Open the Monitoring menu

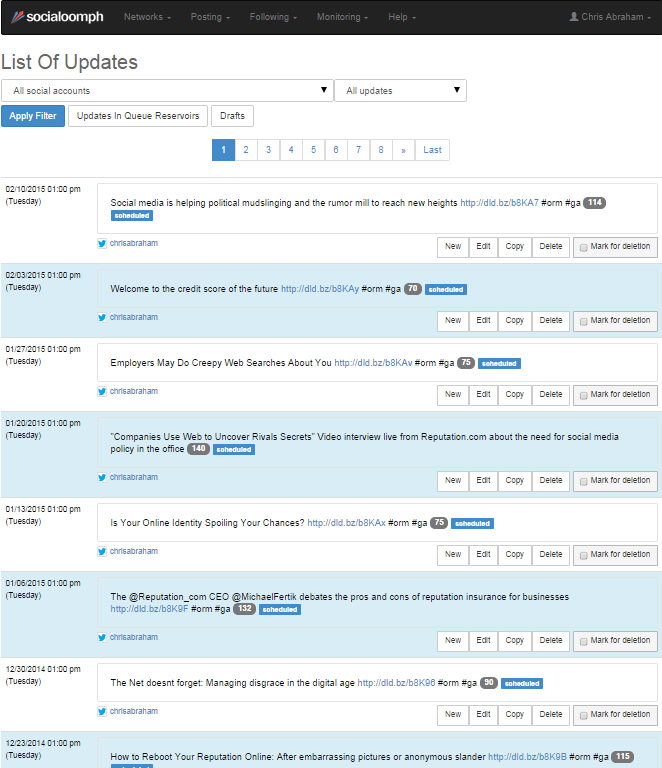(342, 17)
